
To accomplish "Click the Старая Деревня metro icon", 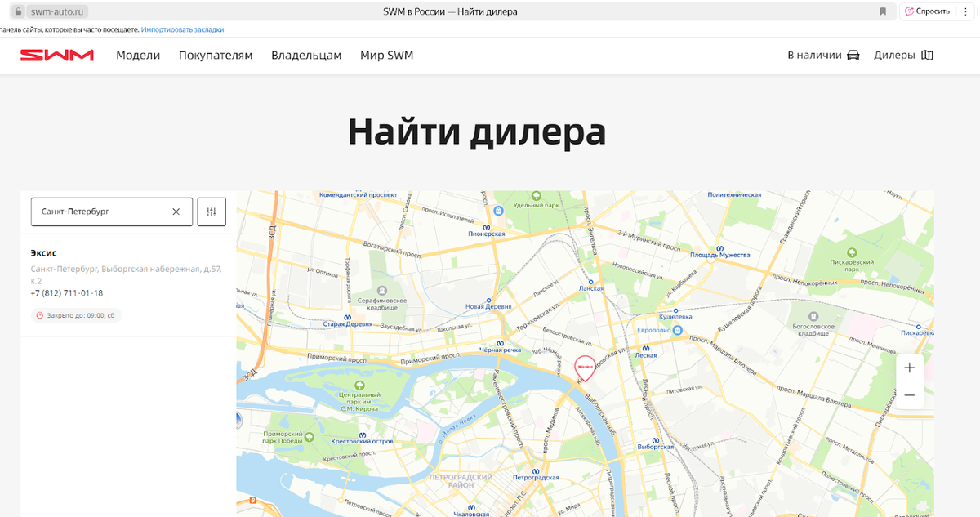I will coord(347,318).
